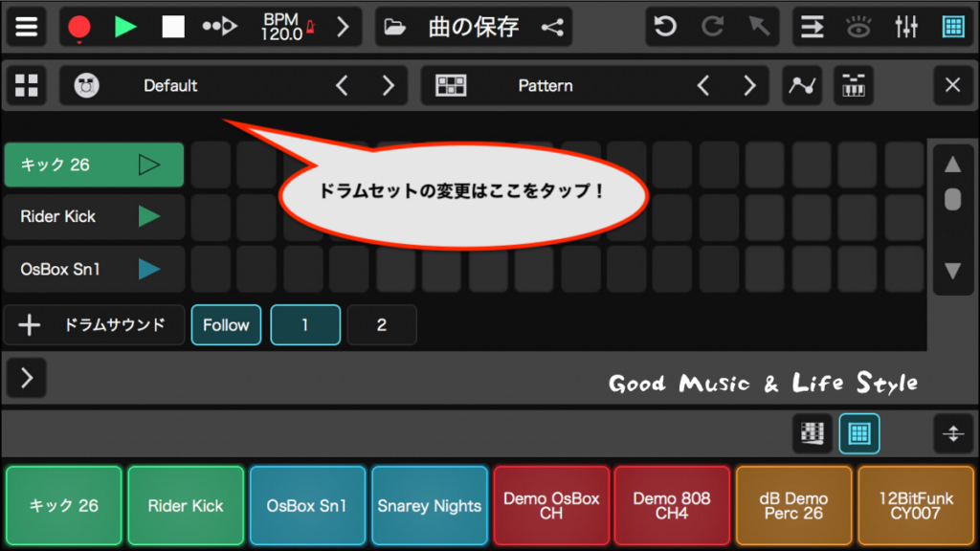This screenshot has height=551, width=980.
Task: Select pattern page 2
Action: (382, 325)
